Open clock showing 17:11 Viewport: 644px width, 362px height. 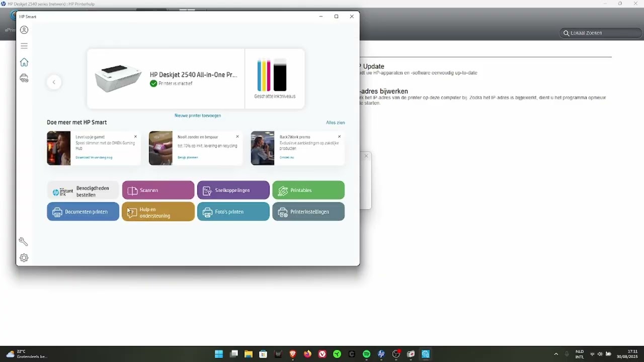point(627,354)
